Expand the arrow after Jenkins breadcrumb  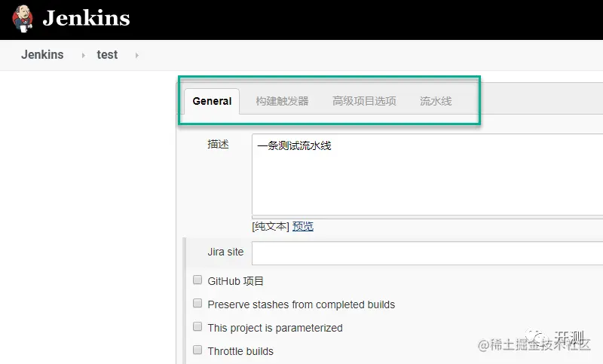[x=84, y=55]
